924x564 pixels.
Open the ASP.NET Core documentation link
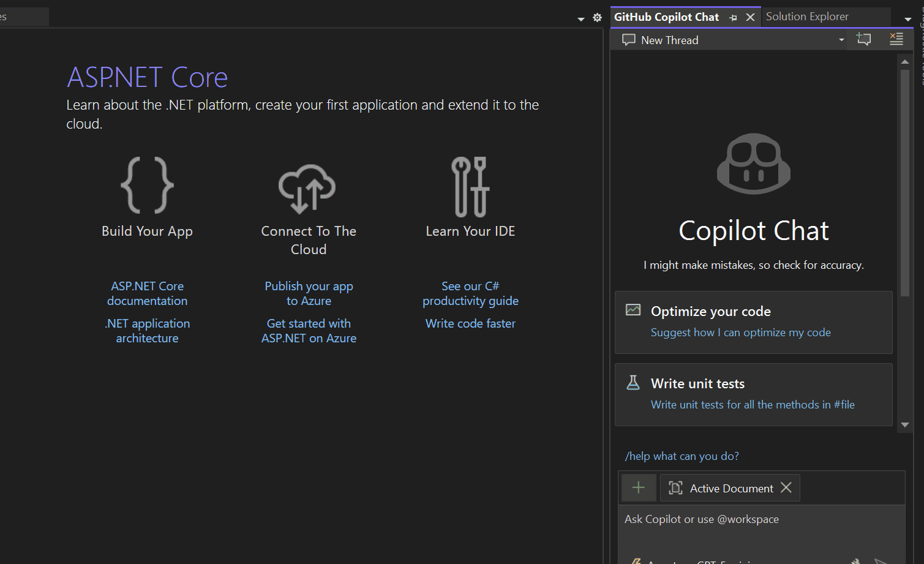point(147,293)
